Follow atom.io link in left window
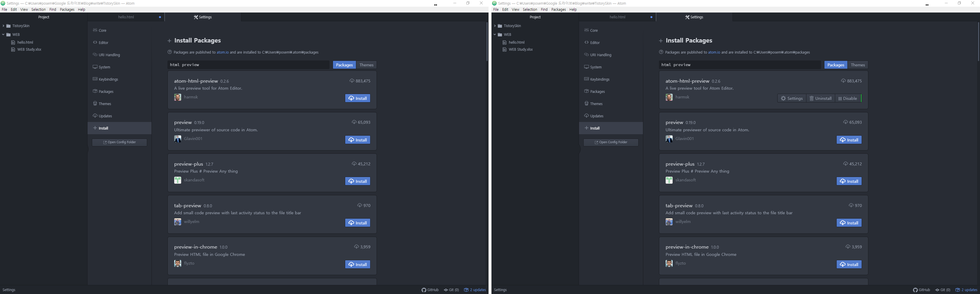 [222, 53]
